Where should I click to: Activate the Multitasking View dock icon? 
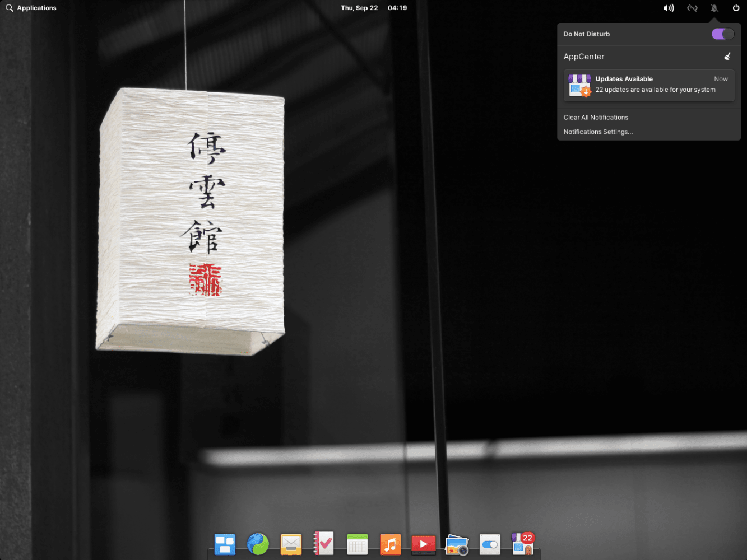225,544
